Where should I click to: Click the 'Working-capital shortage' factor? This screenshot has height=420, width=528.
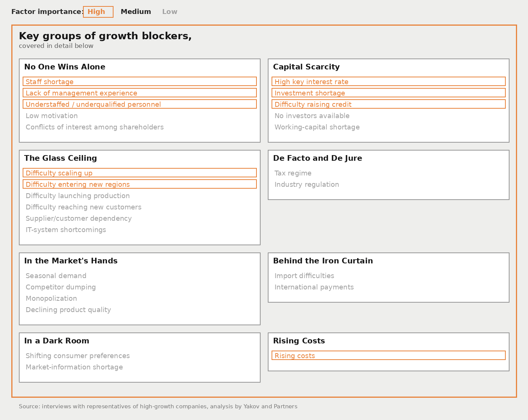pos(317,127)
